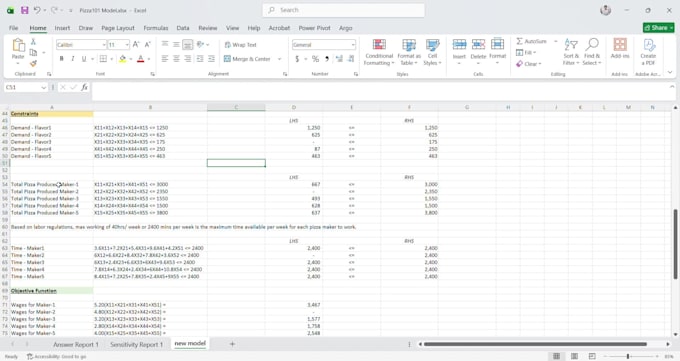Click the Insert cells icon
This screenshot has height=361, width=680.
pyautogui.click(x=459, y=44)
